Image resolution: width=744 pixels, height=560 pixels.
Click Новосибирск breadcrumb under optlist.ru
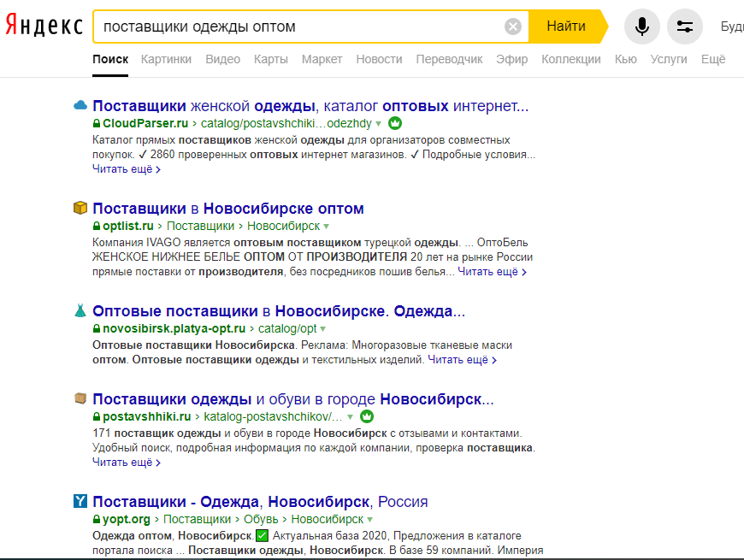[284, 226]
